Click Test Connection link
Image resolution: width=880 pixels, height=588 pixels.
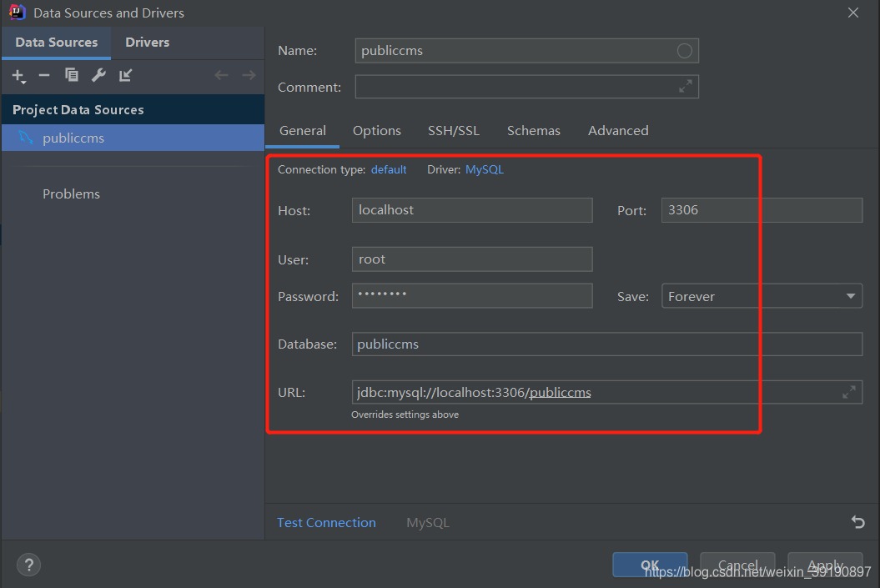pyautogui.click(x=326, y=522)
